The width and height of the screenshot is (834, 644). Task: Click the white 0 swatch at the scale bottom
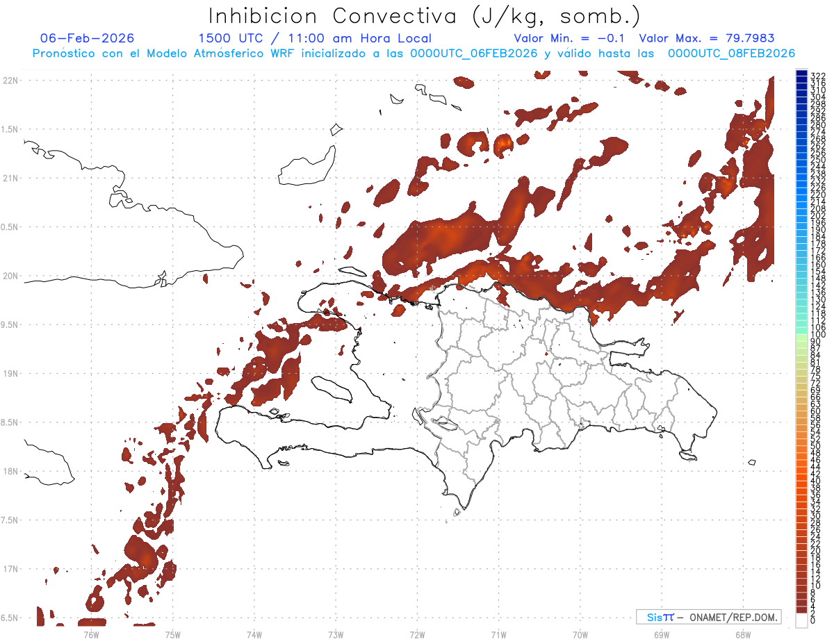(x=801, y=621)
